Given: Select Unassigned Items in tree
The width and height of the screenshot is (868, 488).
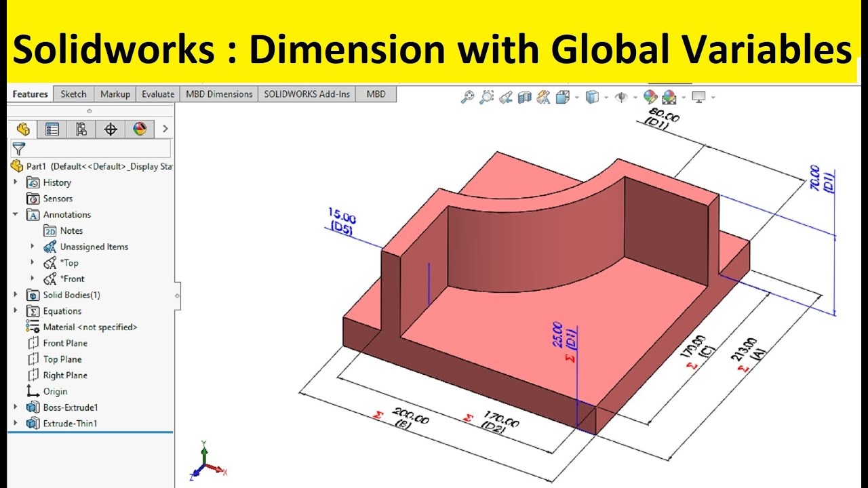Looking at the screenshot, I should pyautogui.click(x=85, y=247).
